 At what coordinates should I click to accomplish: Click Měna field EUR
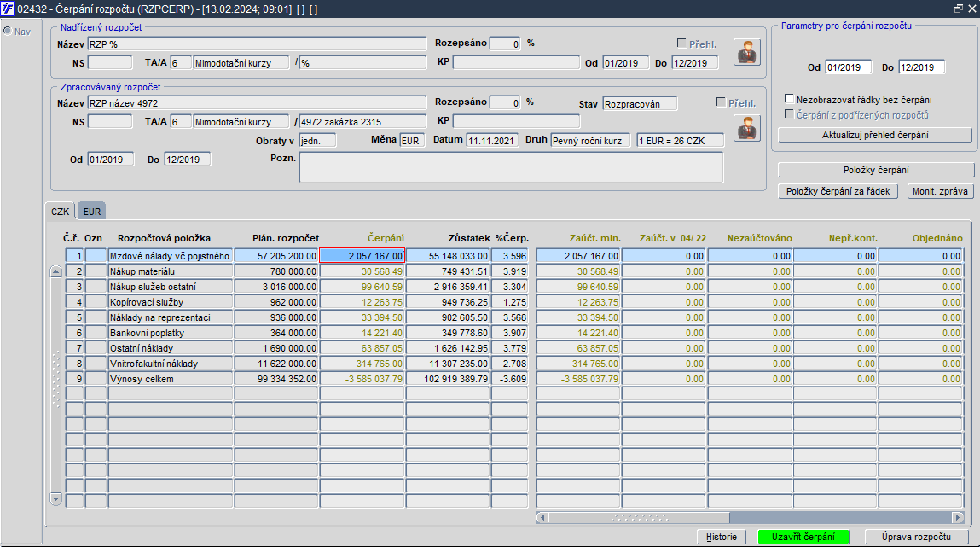[413, 141]
